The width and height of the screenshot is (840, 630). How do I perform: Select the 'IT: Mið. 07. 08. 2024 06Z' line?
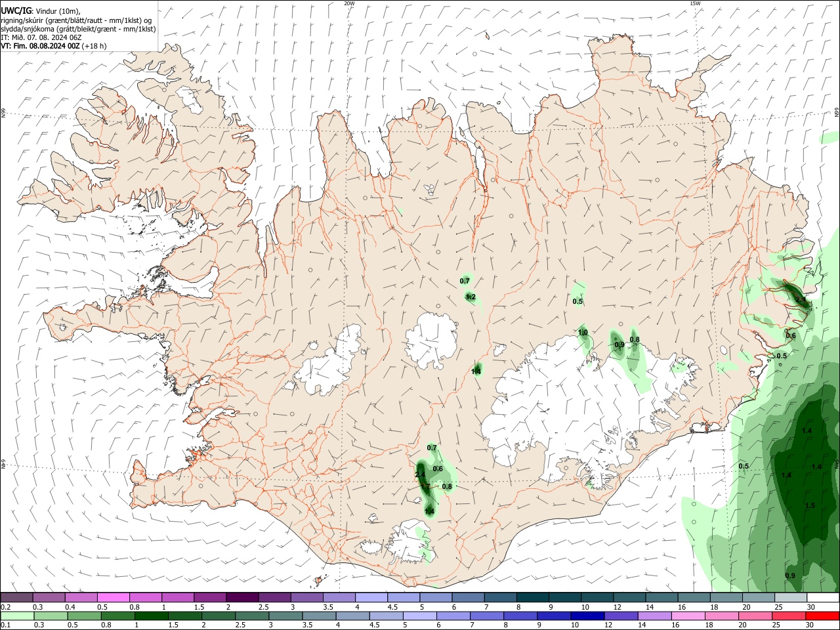pos(41,37)
